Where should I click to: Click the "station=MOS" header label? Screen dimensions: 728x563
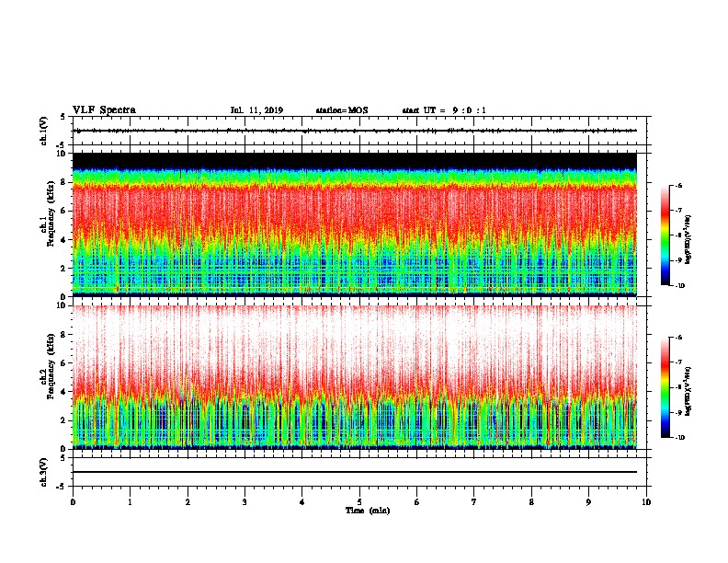pyautogui.click(x=342, y=110)
